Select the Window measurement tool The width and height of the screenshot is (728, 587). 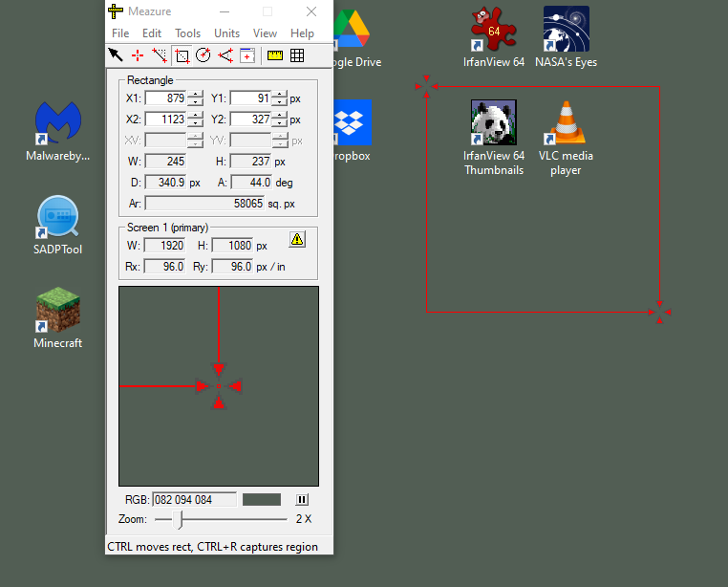point(247,55)
